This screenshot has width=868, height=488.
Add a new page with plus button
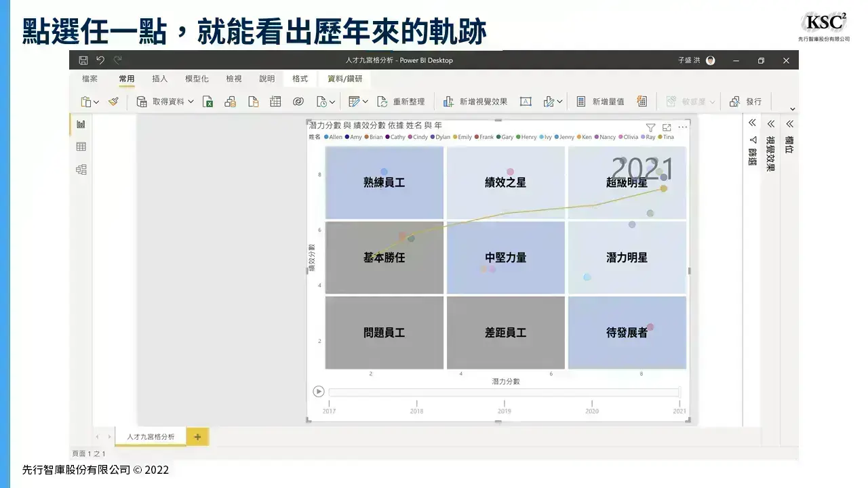[x=197, y=436]
